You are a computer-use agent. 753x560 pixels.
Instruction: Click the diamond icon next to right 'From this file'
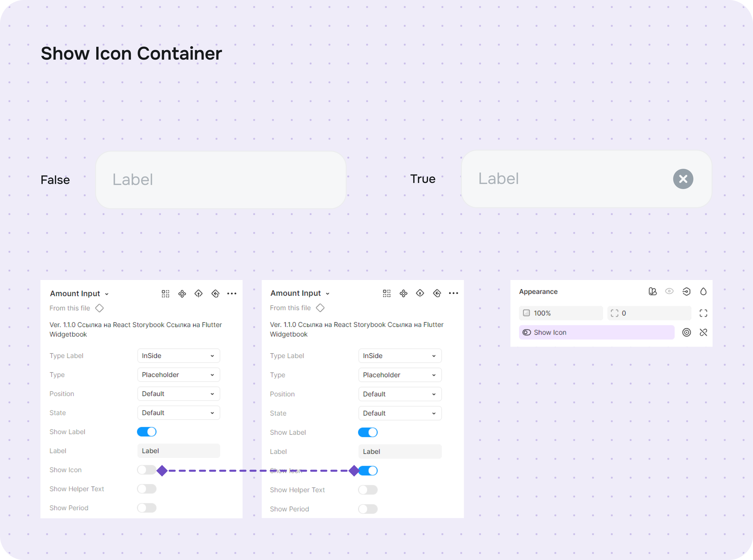point(320,308)
